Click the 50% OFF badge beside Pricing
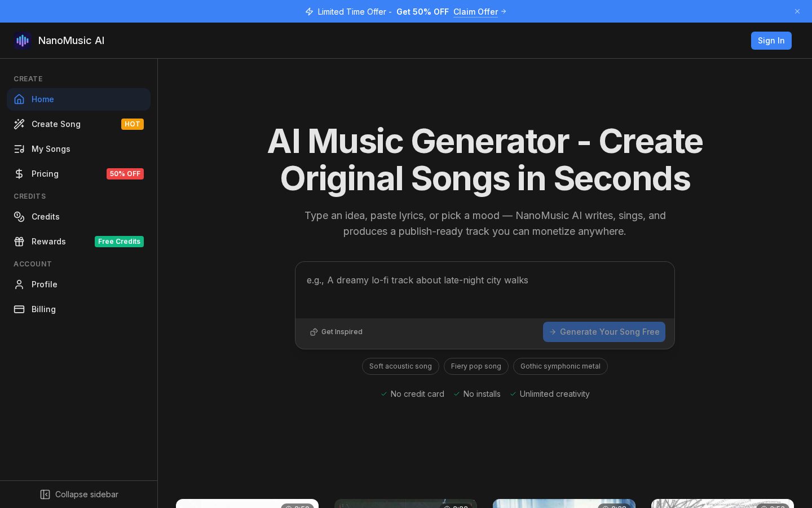The height and width of the screenshot is (508, 812). point(125,174)
